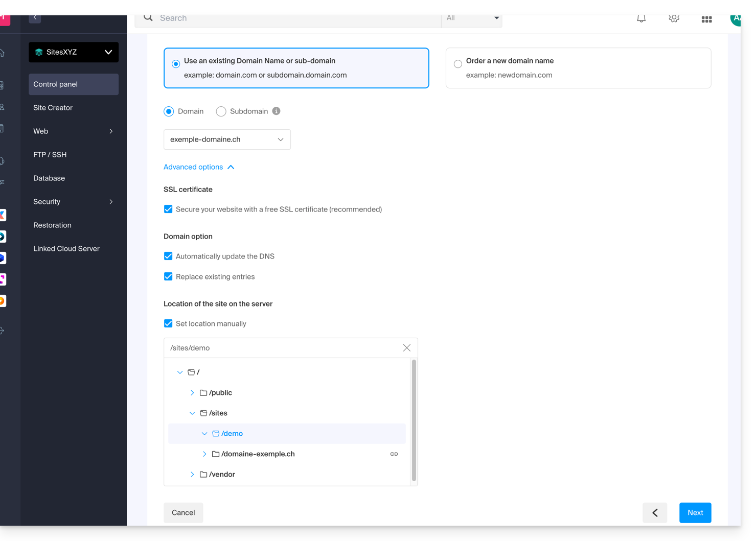Screen dimensions: 756x541
Task: Click the folder tree vertical scrollbar
Action: [x=414, y=420]
